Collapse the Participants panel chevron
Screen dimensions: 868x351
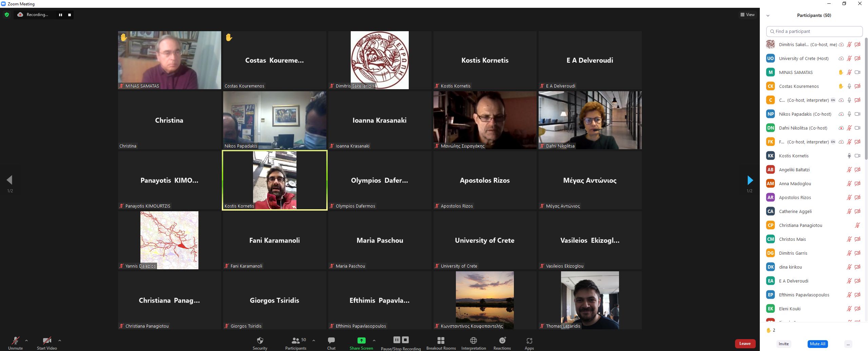[768, 16]
